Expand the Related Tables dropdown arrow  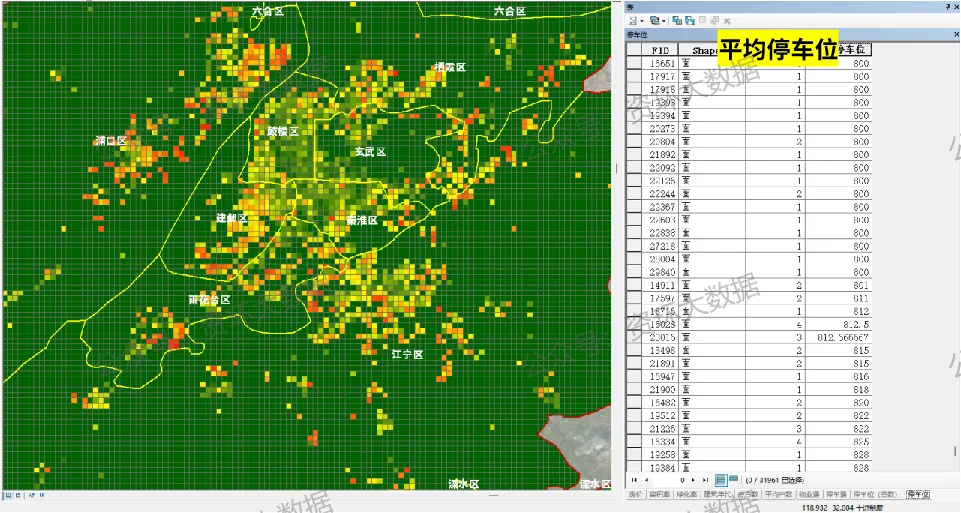[664, 21]
